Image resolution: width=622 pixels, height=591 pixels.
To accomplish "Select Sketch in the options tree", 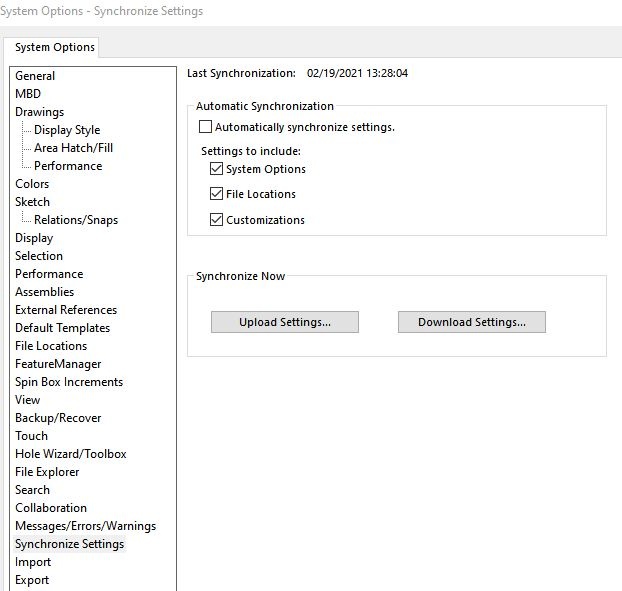I will point(32,201).
